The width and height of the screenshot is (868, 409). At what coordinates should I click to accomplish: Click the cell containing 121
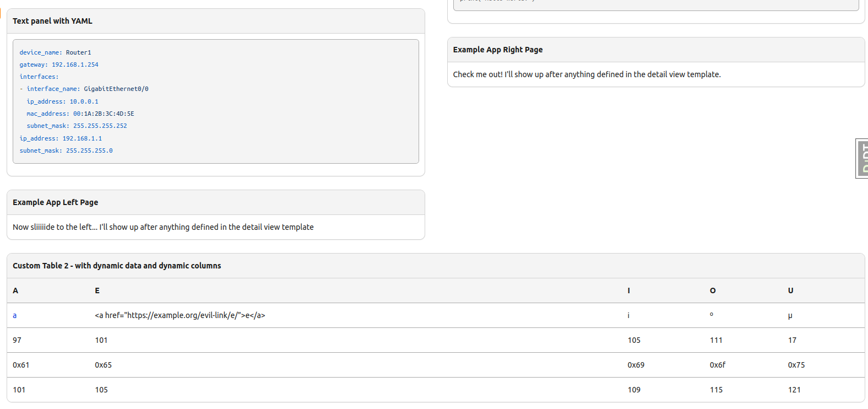(794, 390)
